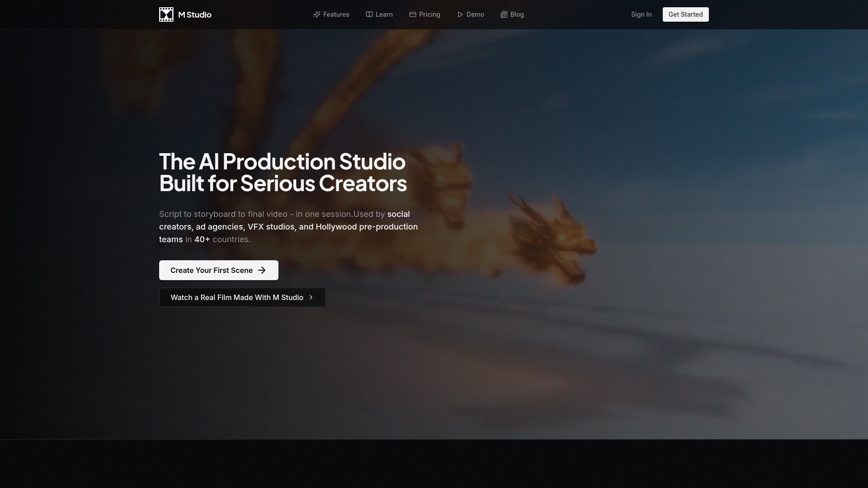Screen dimensions: 868x488
Task: Click Watch a Real Film Made With M Studio
Action: click(242, 297)
